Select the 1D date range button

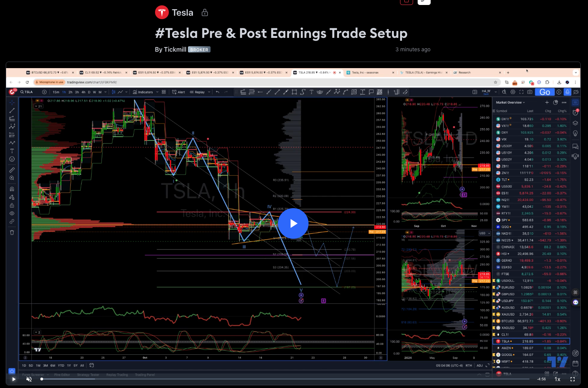tap(24, 365)
